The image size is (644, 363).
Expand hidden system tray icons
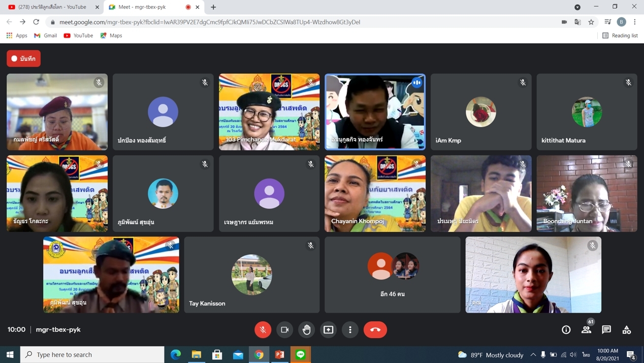533,355
